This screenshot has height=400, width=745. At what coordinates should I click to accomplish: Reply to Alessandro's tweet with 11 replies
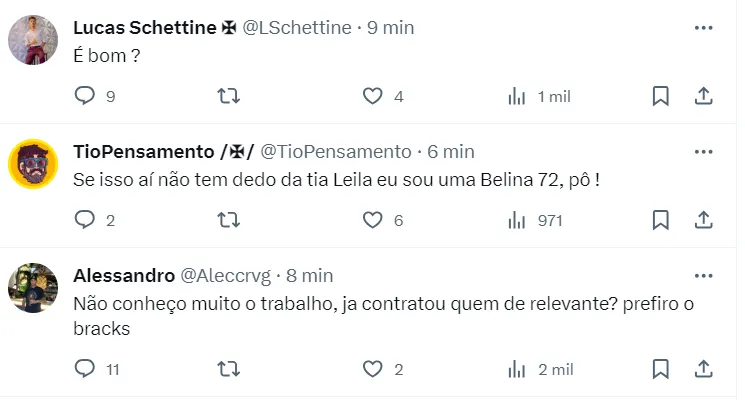(85, 369)
